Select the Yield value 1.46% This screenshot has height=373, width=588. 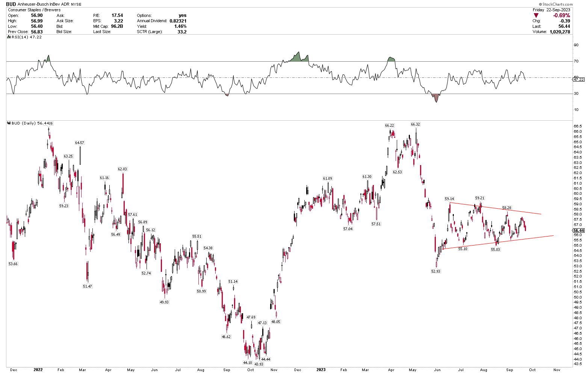click(181, 26)
